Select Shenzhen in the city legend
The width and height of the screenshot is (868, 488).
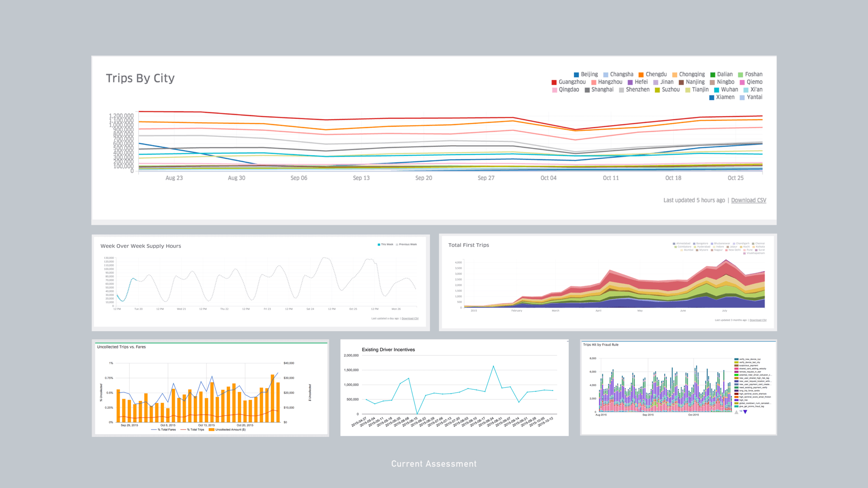634,89
